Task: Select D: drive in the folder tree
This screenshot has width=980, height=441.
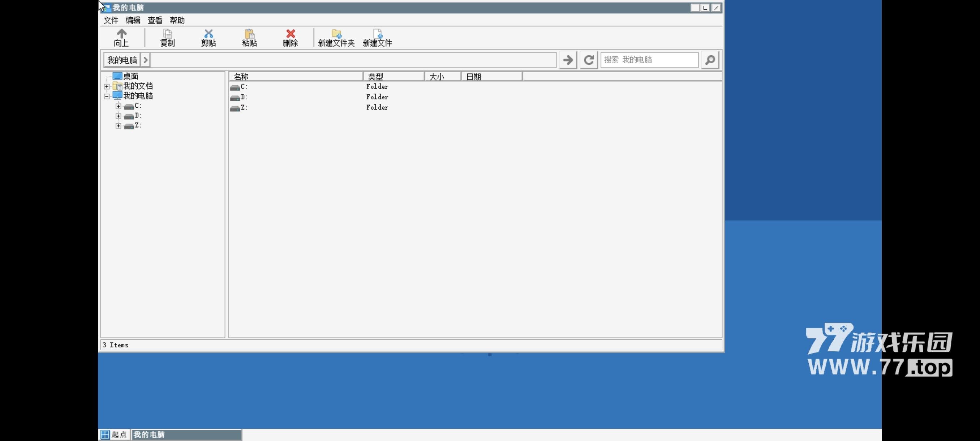Action: 138,115
